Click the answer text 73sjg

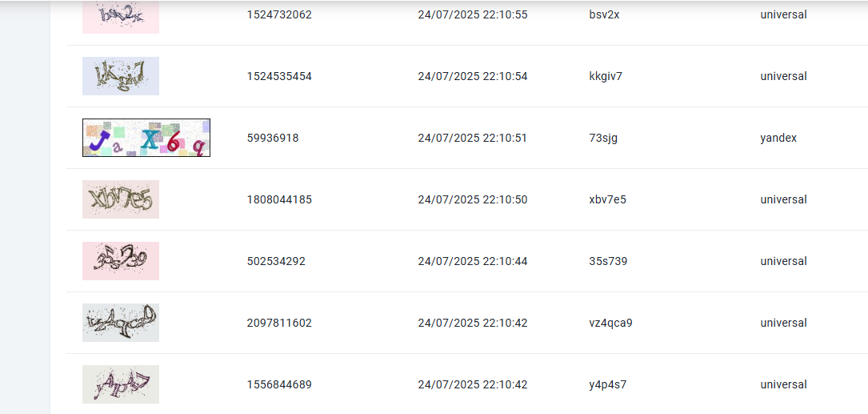click(603, 138)
